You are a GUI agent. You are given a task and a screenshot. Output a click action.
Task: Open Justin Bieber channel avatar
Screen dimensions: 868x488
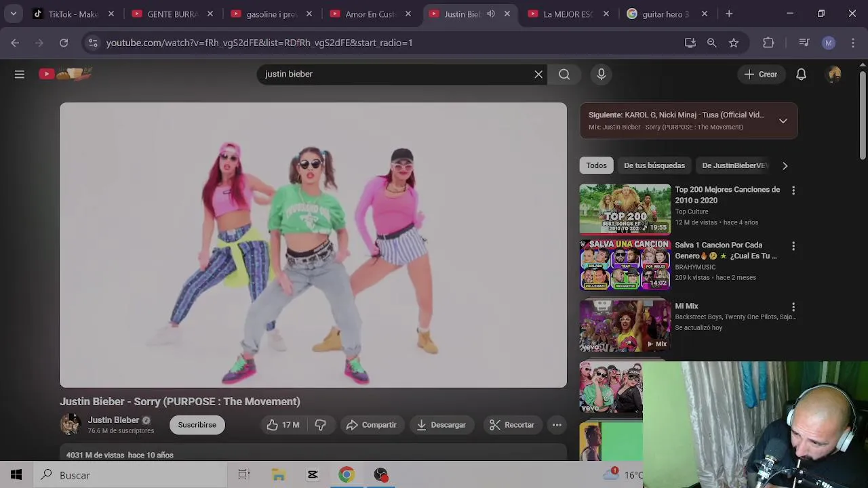71,424
